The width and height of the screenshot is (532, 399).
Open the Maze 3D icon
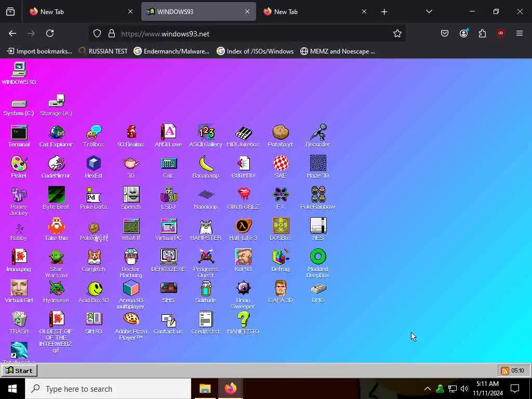tap(318, 167)
